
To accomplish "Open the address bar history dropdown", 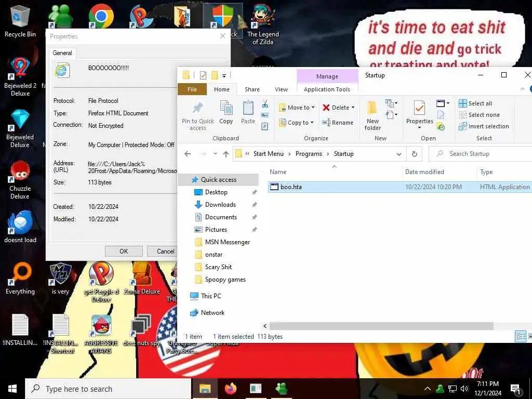I will (x=398, y=154).
